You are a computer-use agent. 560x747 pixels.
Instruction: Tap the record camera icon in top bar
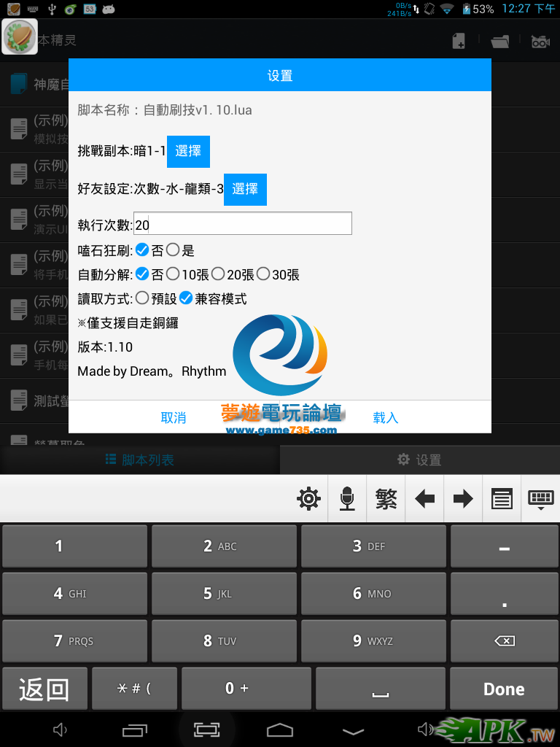pyautogui.click(x=540, y=42)
